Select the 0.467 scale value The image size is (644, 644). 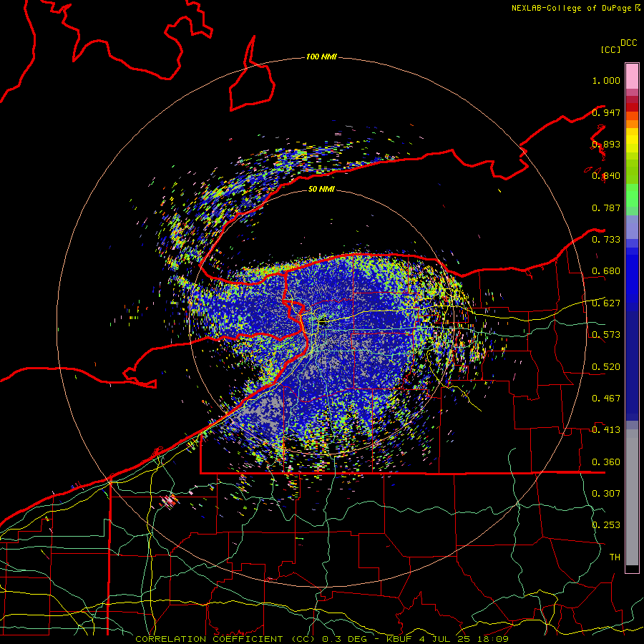(x=606, y=399)
